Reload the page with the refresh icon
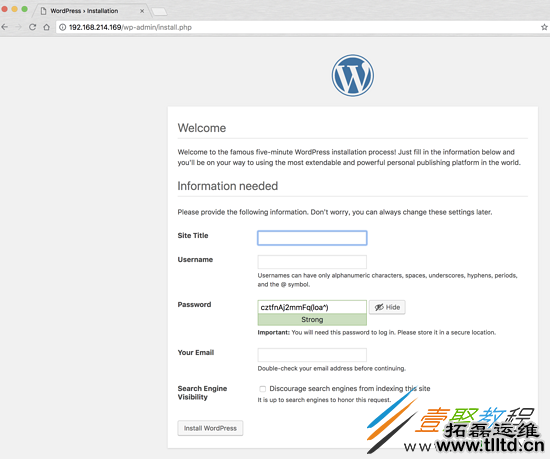 pyautogui.click(x=33, y=27)
